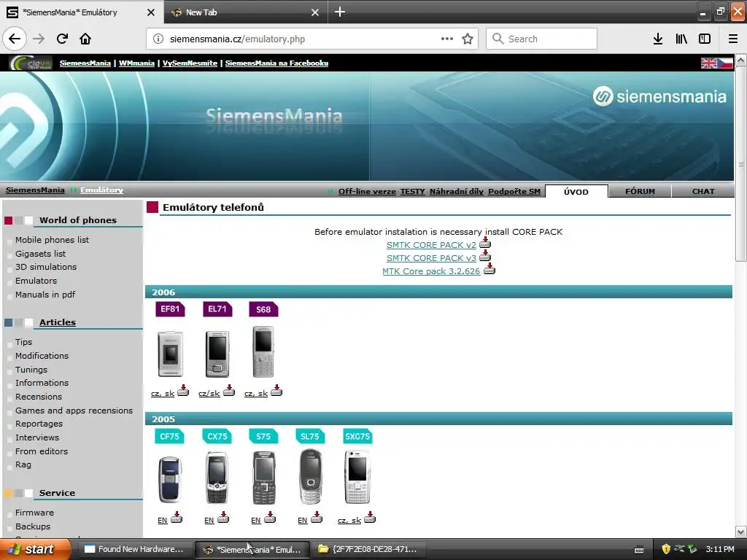Click the download icon beside SMTK CORE PACK v2
Image resolution: width=747 pixels, height=560 pixels.
coord(485,242)
